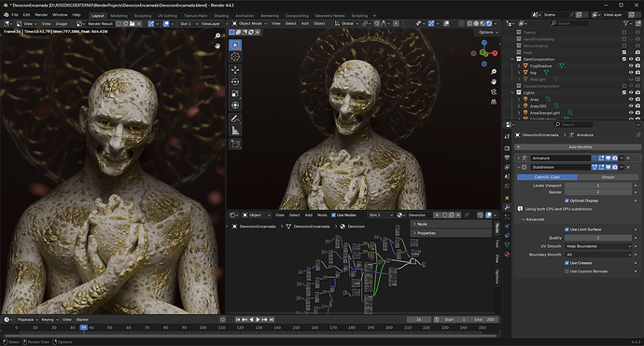The image size is (644, 346).
Task: Expand the AreaOrangeLight object
Action: 519,113
